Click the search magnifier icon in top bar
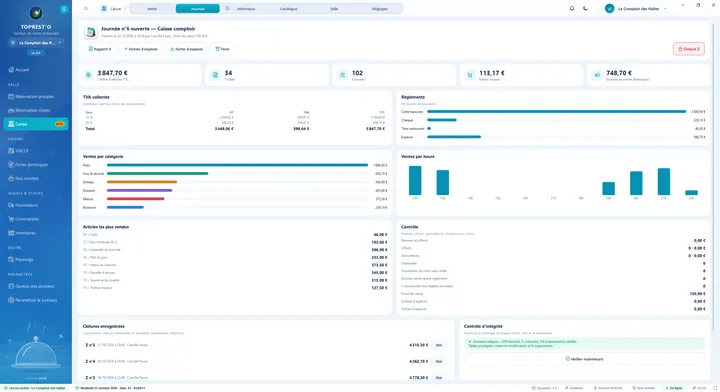Image resolution: width=720 pixels, height=392 pixels. click(x=86, y=9)
